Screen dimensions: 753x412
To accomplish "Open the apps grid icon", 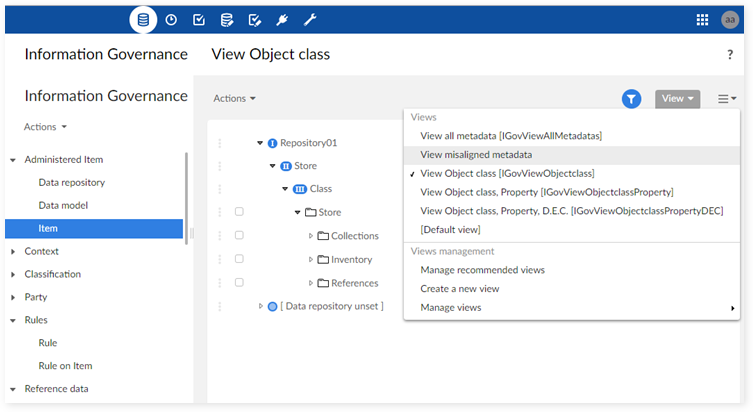I will click(x=701, y=19).
